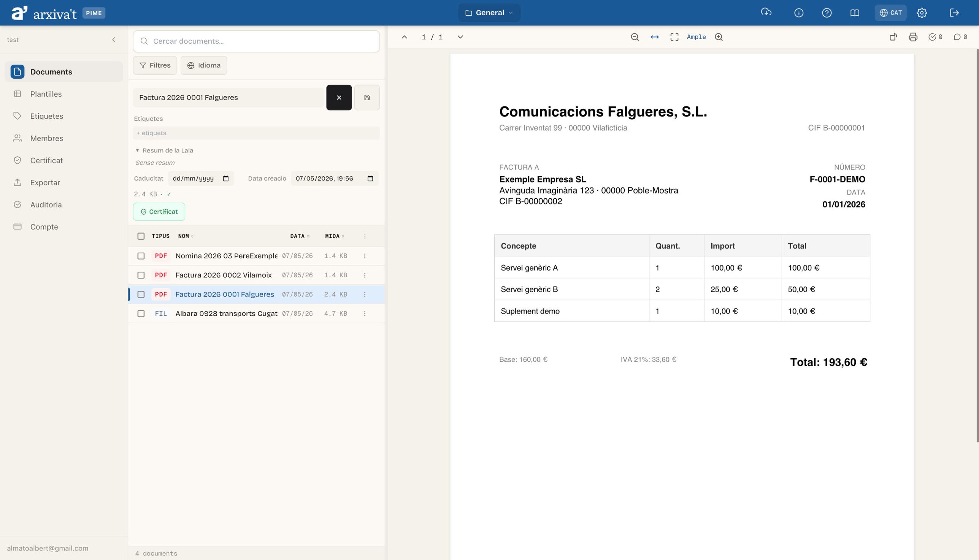The image size is (979, 560).
Task: Collapse the Resum de la Laia section
Action: pos(164,150)
